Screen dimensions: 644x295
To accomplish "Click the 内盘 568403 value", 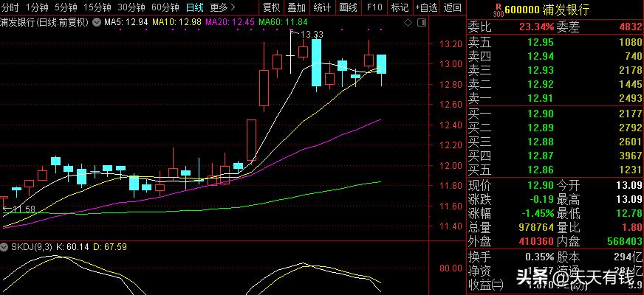I will [625, 241].
